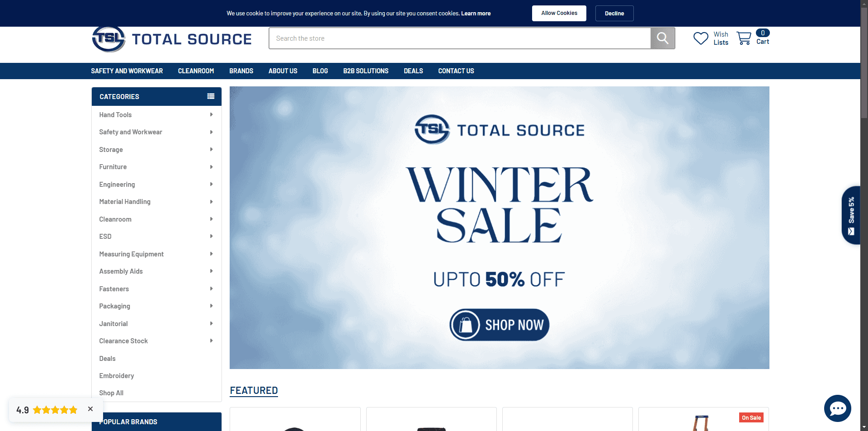Screen dimensions: 868x431
Task: Expand Safety and Workwear sidebar arrow
Action: (211, 132)
